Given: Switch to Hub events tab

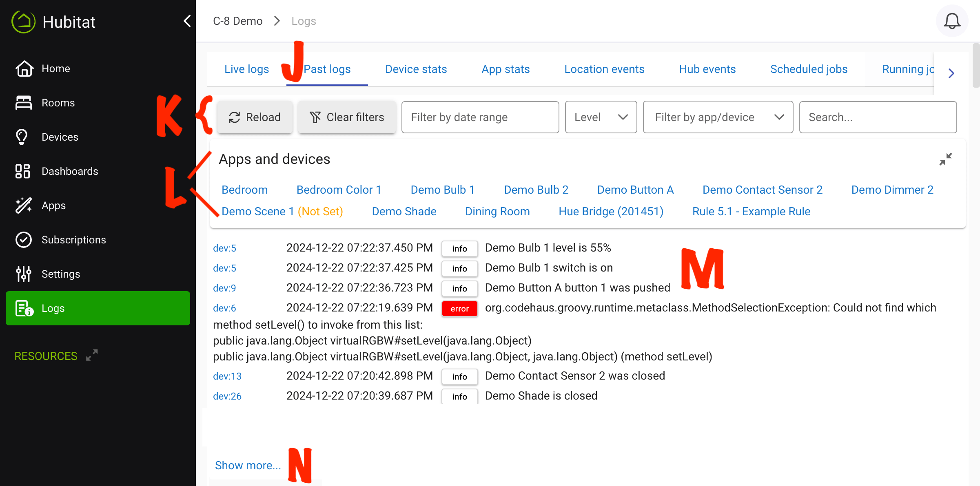Looking at the screenshot, I should point(707,69).
